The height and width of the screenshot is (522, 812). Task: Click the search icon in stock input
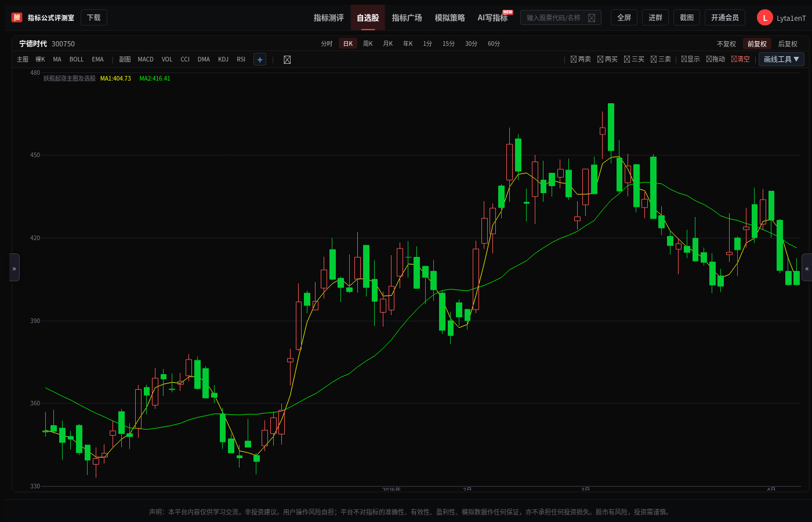tap(592, 18)
